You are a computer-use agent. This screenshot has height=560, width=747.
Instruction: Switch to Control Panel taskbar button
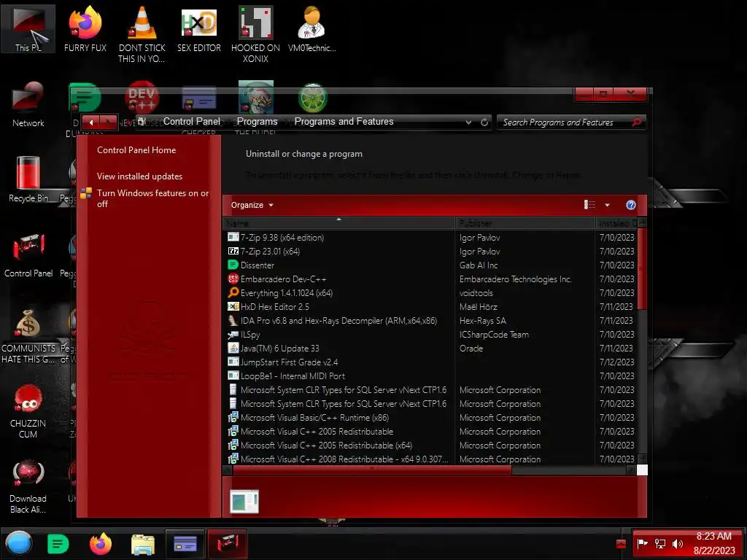[228, 543]
